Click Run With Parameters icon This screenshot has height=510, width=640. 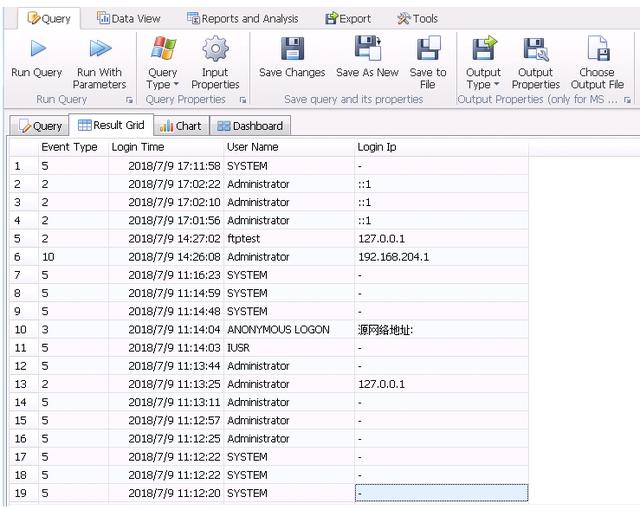pos(100,48)
